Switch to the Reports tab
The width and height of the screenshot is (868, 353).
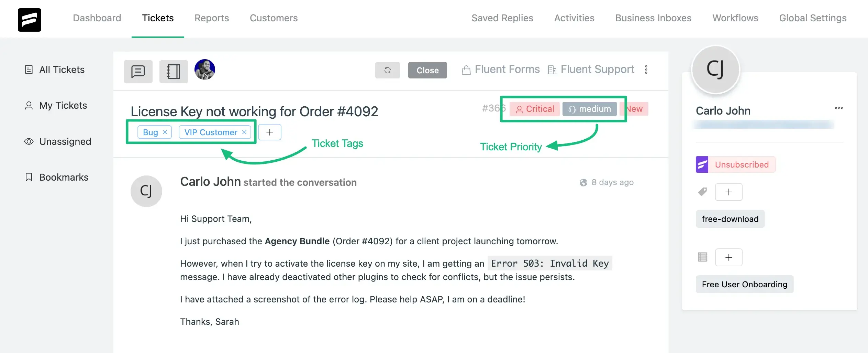tap(212, 18)
